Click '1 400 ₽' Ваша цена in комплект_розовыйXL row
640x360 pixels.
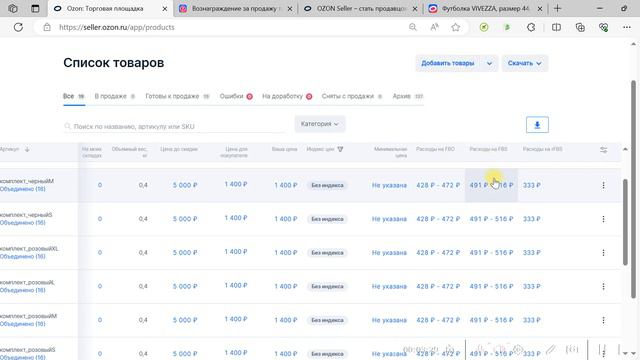pos(286,253)
